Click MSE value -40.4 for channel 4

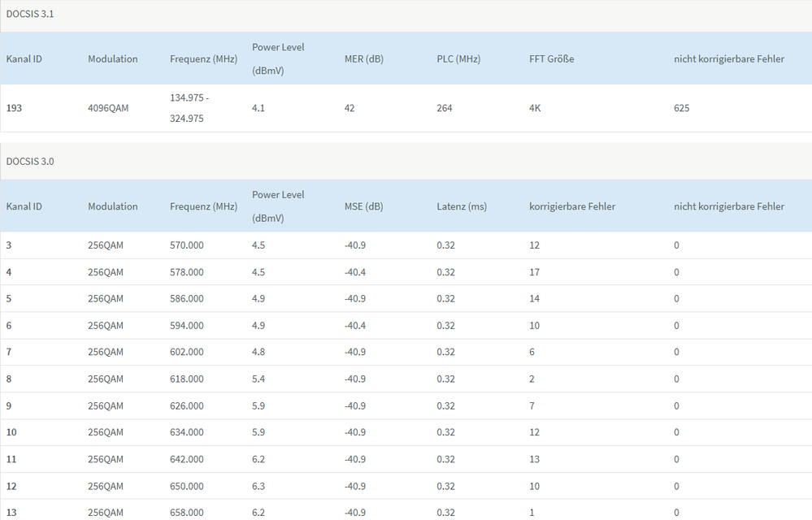[x=355, y=272]
